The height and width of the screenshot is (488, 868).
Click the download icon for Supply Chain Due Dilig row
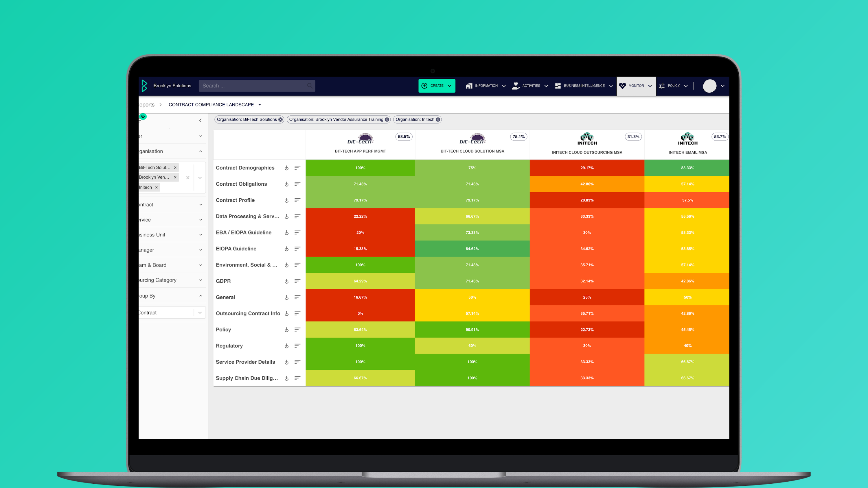pyautogui.click(x=286, y=378)
